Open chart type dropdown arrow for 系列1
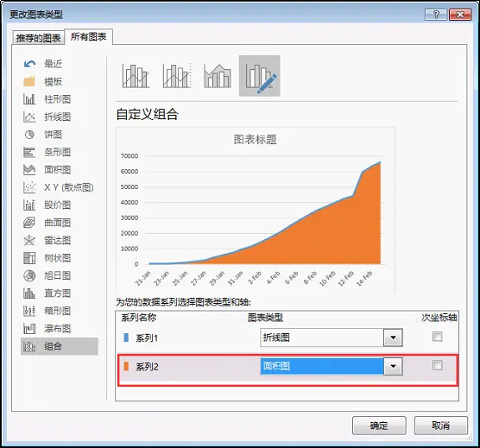The width and height of the screenshot is (480, 448). tap(393, 338)
